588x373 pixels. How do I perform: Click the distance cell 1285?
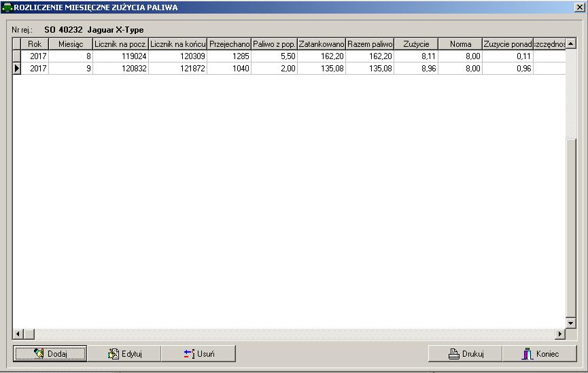229,56
